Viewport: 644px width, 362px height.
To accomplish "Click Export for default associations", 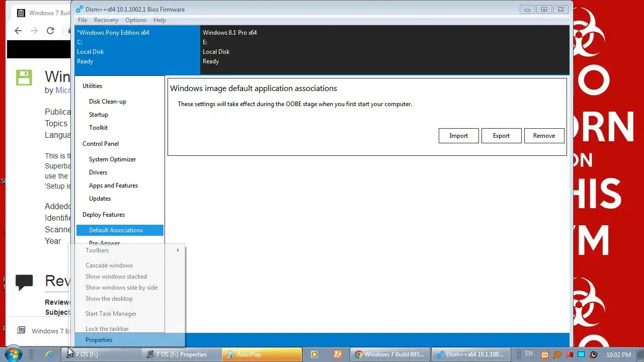I will pyautogui.click(x=501, y=136).
